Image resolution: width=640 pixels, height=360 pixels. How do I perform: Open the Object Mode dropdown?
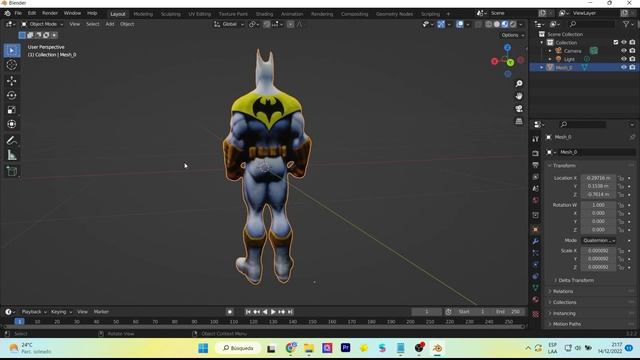(42, 24)
